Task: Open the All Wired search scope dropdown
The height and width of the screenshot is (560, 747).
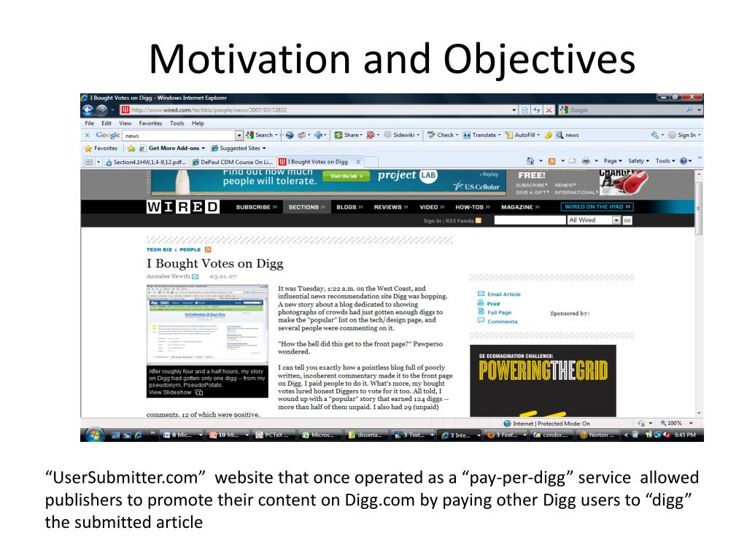Action: point(616,220)
